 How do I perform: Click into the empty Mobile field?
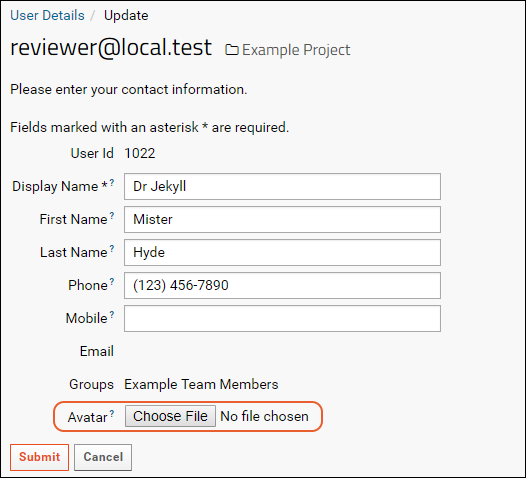282,318
